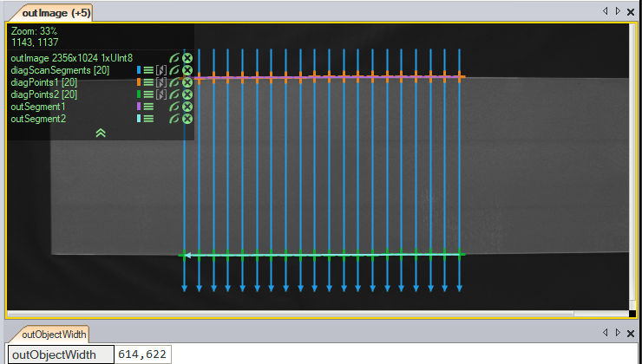Click the array index icon for diagPoints1
The width and height of the screenshot is (642, 364).
point(160,82)
